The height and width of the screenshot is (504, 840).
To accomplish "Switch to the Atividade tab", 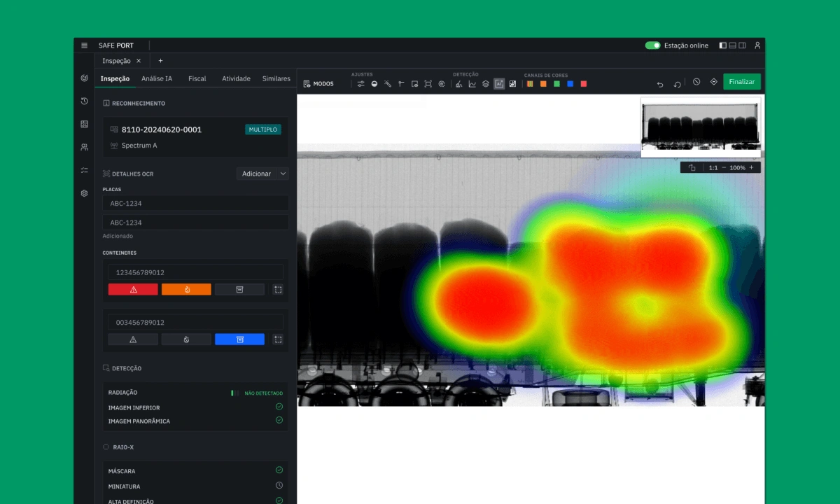I will tap(236, 78).
